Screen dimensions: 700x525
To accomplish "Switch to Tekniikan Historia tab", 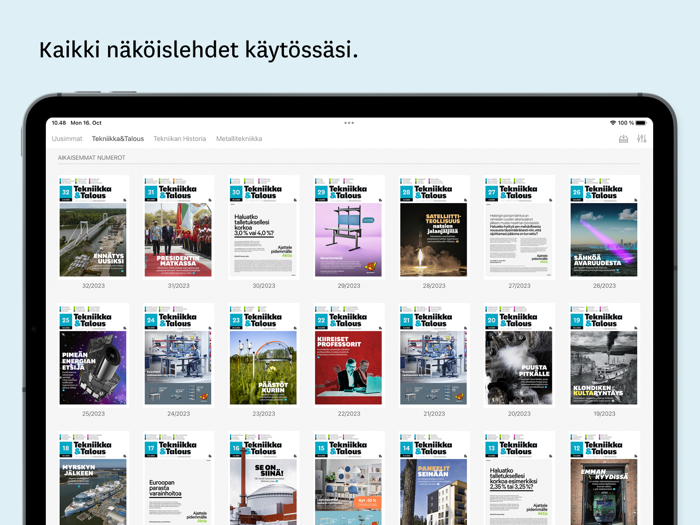I will [x=180, y=139].
